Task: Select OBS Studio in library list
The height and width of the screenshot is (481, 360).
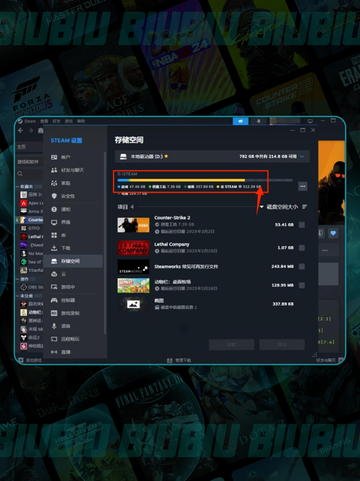Action: coord(32,287)
